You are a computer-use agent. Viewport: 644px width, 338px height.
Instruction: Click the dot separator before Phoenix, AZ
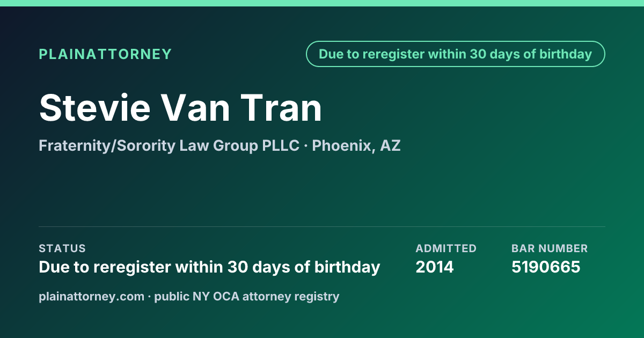(306, 146)
